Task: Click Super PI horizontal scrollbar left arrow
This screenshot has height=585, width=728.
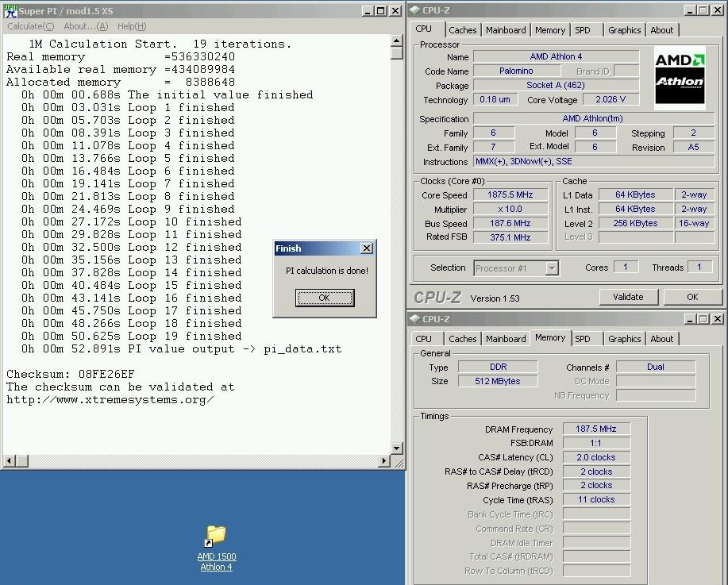Action: pyautogui.click(x=9, y=461)
